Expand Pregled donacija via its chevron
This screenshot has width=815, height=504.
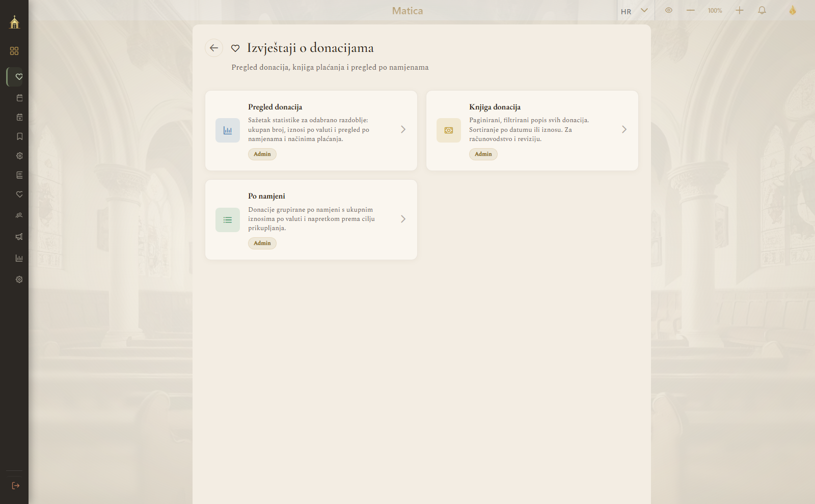403,129
